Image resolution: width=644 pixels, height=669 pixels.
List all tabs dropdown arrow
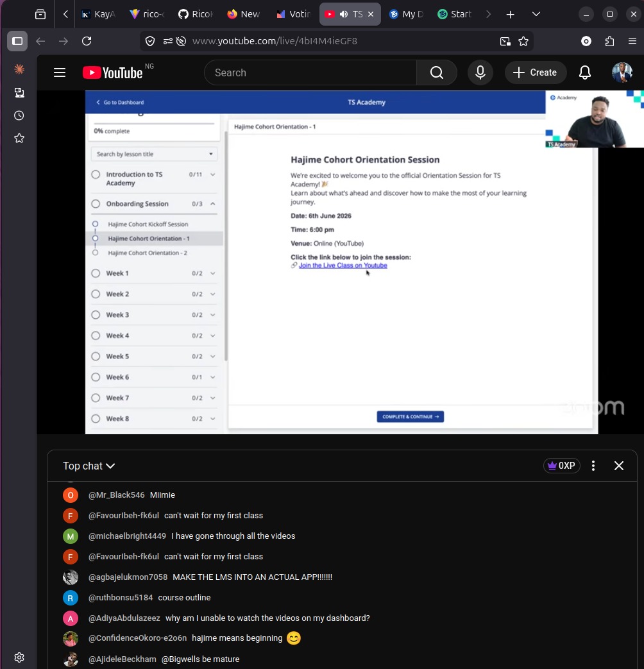[x=536, y=14]
